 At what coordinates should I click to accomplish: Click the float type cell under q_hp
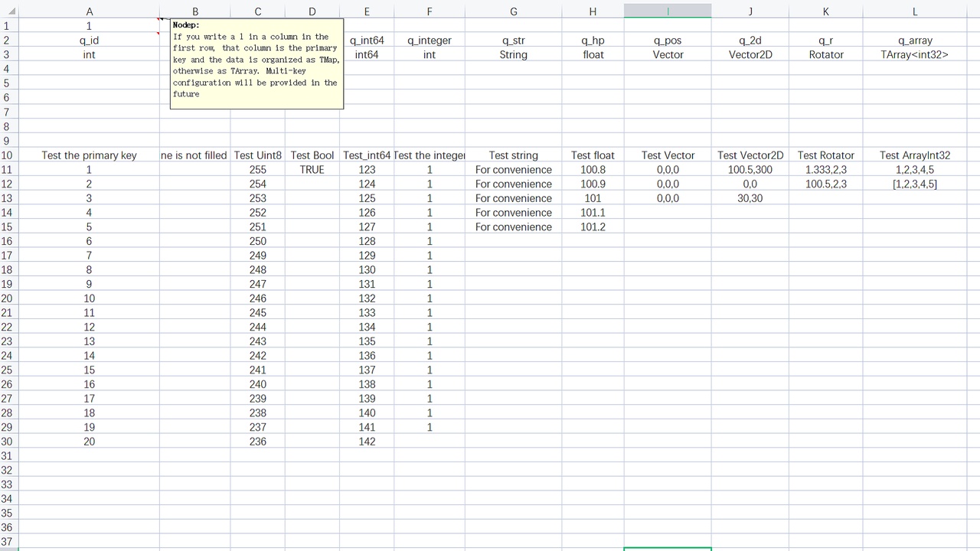(593, 55)
